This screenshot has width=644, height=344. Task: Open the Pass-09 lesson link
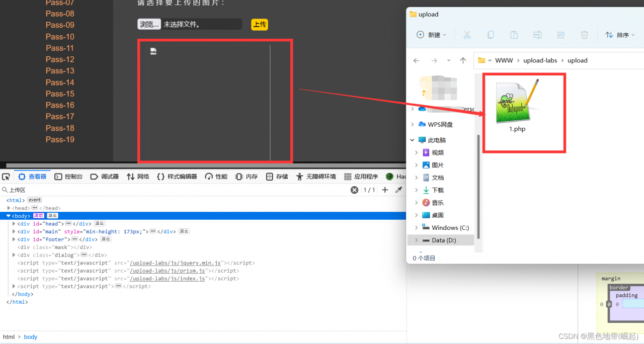point(60,25)
